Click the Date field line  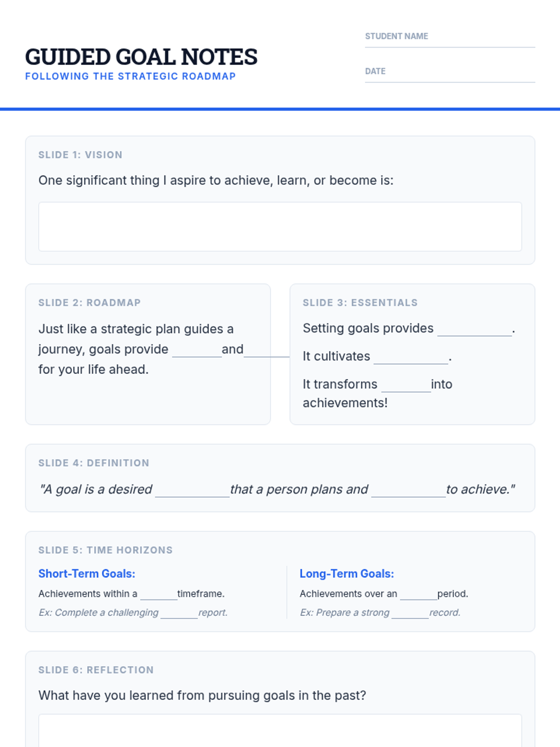450,77
